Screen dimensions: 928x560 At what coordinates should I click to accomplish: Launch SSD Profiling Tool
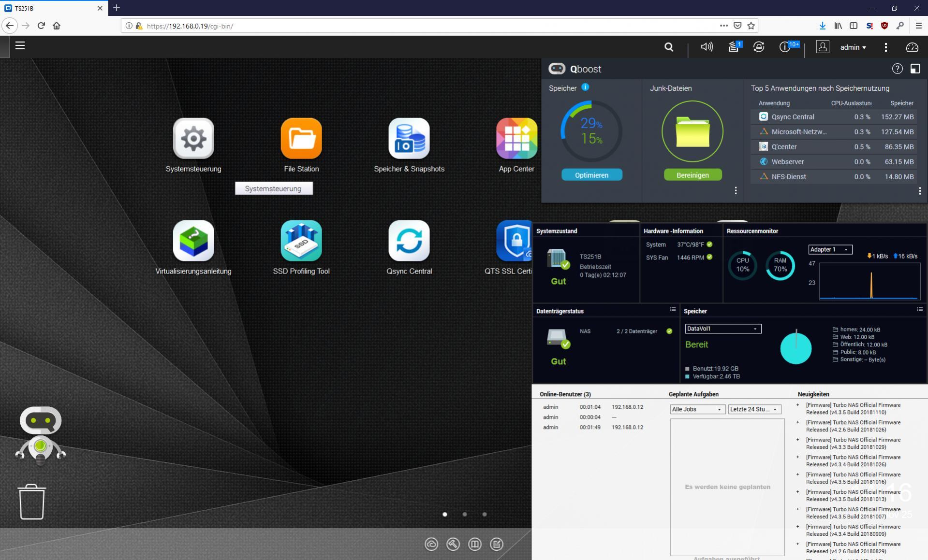[x=301, y=241]
